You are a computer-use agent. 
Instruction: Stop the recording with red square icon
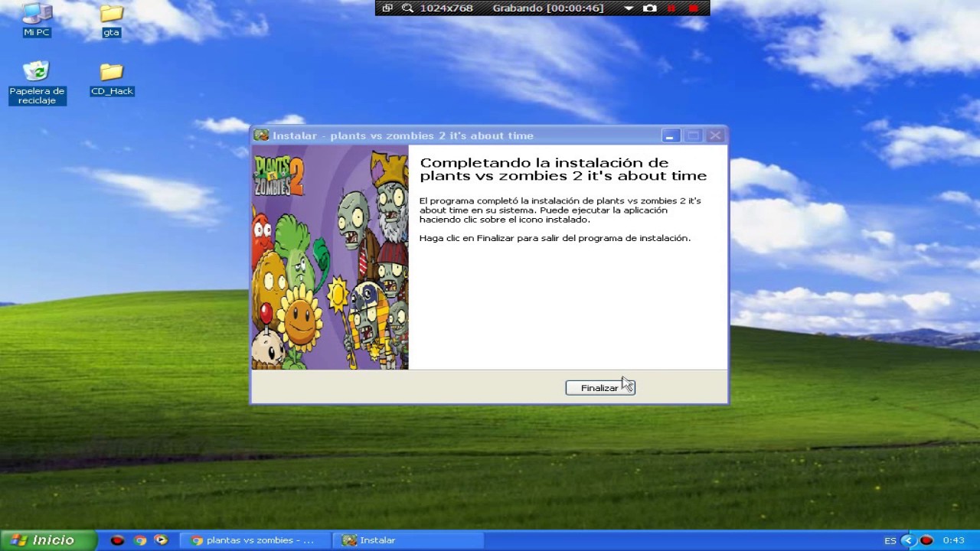coord(694,8)
